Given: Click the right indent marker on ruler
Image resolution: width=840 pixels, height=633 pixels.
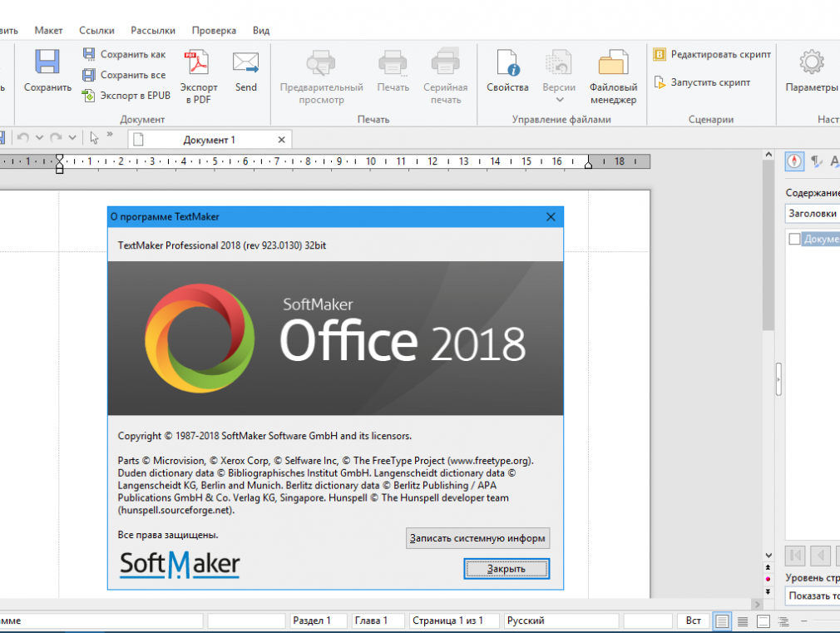Looking at the screenshot, I should (x=588, y=162).
